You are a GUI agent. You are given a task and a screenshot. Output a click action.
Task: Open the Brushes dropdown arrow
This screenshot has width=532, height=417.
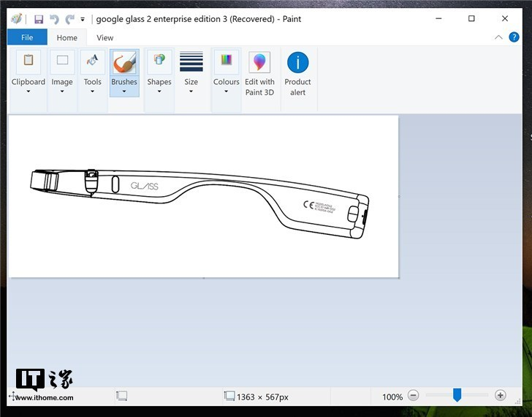click(x=124, y=91)
